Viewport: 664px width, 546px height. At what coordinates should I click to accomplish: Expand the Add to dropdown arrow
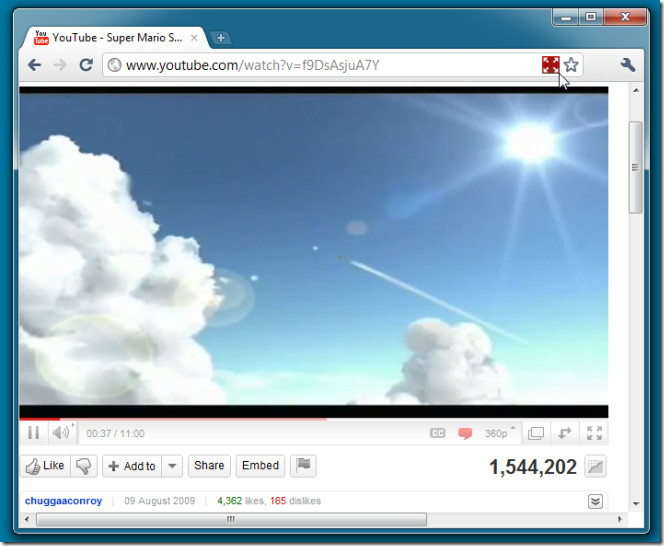(172, 466)
